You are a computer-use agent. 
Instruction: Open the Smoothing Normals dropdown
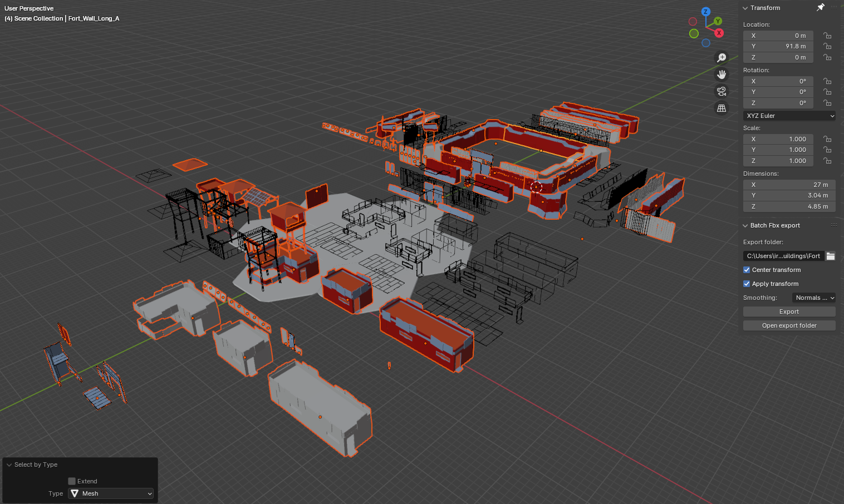click(x=813, y=298)
